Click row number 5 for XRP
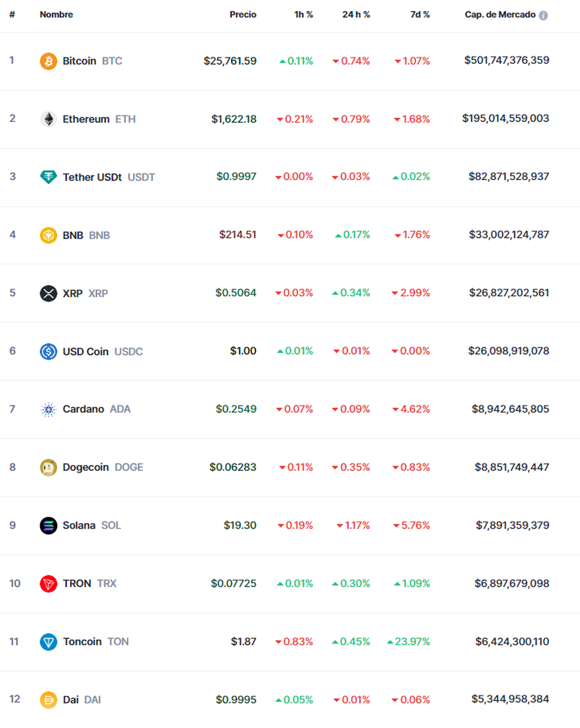The image size is (580, 728). [13, 293]
